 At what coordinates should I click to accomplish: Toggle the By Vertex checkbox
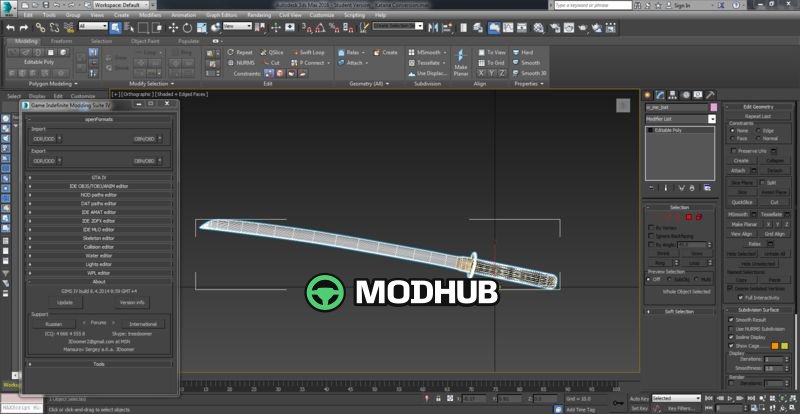click(651, 227)
